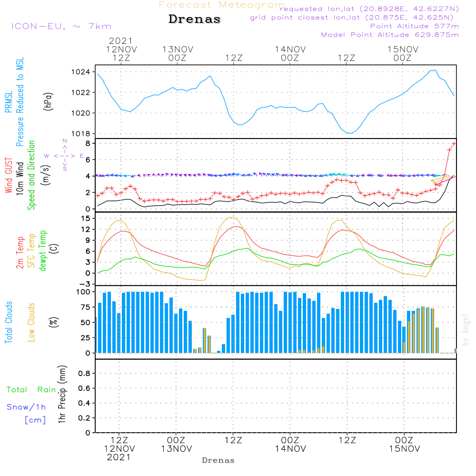Click the 'Forecast Meteogram' heading

point(222,5)
